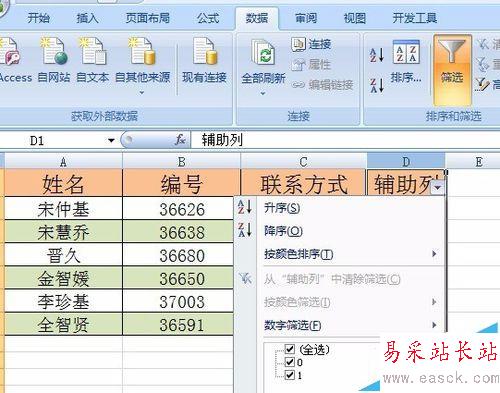The width and height of the screenshot is (500, 393).
Task: Select the 数据 Data tab
Action: [257, 18]
